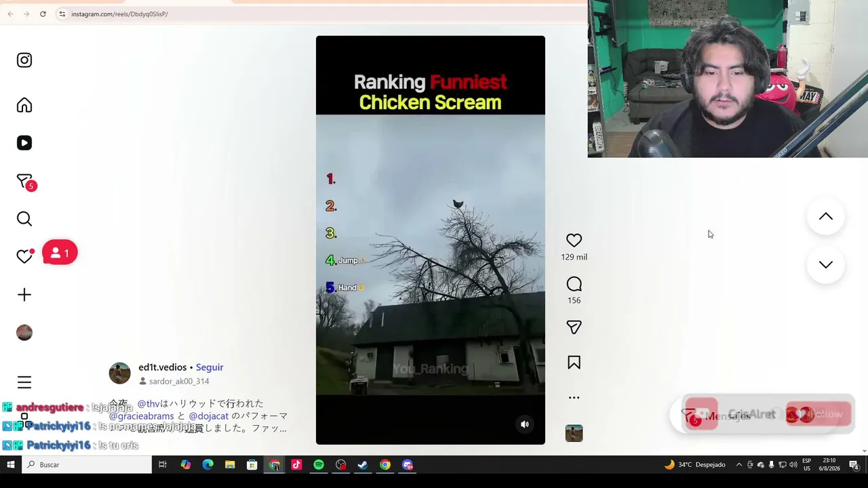Screen dimensions: 868x488
Task: Open Microsoft Store from the taskbar
Action: click(x=252, y=465)
